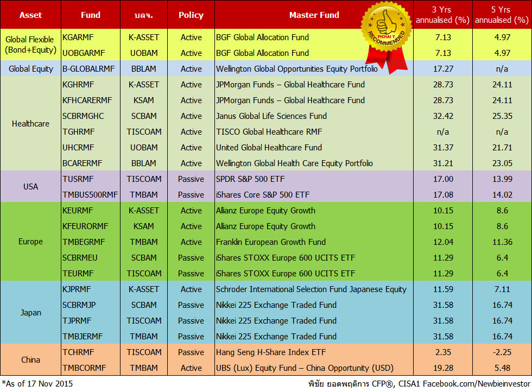Click the TGHRMF fund name

point(78,132)
